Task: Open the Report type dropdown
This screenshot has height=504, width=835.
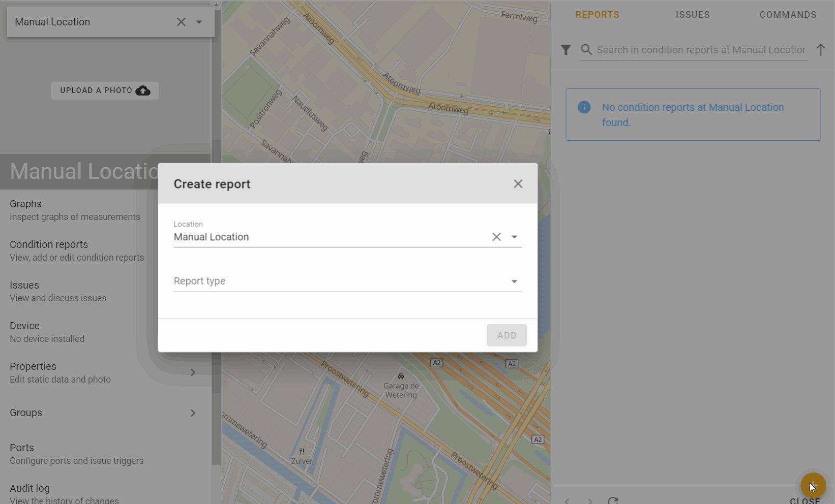Action: (514, 281)
